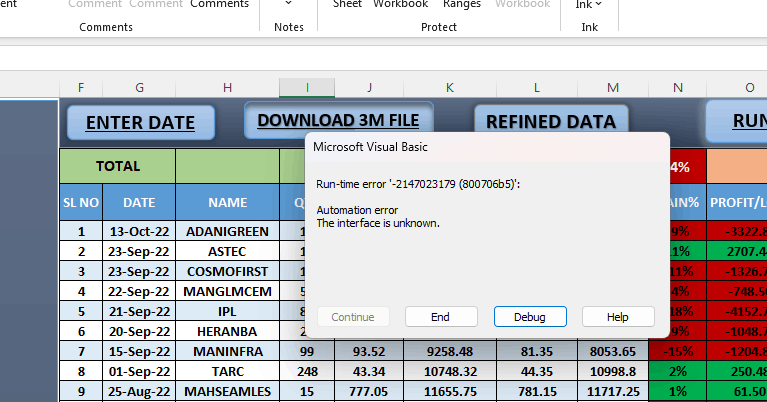767x402 pixels.
Task: Select the quantity cell 99
Action: point(307,352)
